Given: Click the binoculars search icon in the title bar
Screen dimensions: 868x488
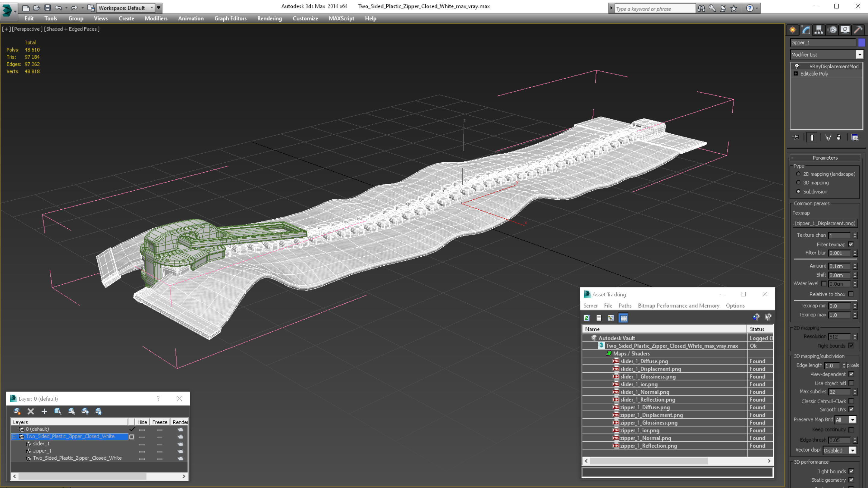Looking at the screenshot, I should (701, 8).
